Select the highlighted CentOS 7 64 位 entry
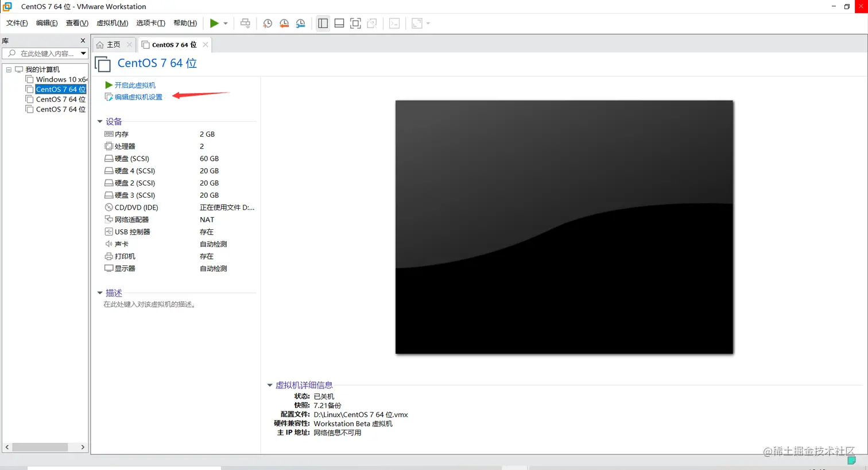Image resolution: width=868 pixels, height=470 pixels. click(60, 89)
